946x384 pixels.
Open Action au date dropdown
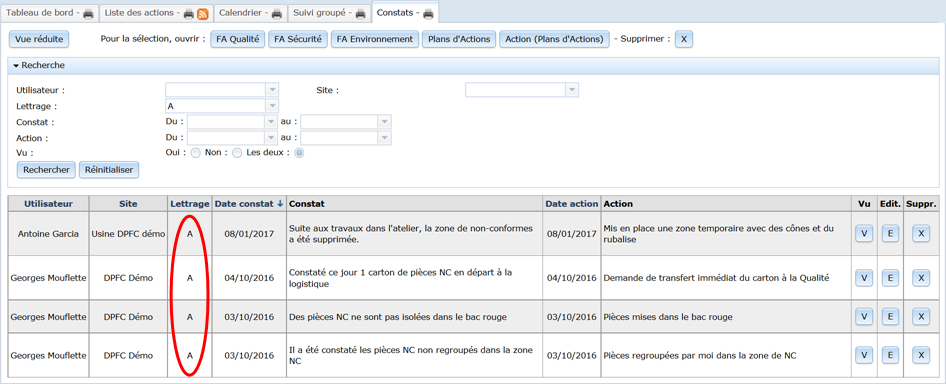tap(385, 138)
